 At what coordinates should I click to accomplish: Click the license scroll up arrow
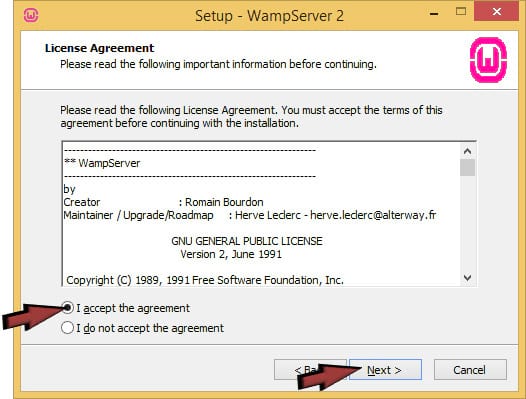(x=467, y=151)
